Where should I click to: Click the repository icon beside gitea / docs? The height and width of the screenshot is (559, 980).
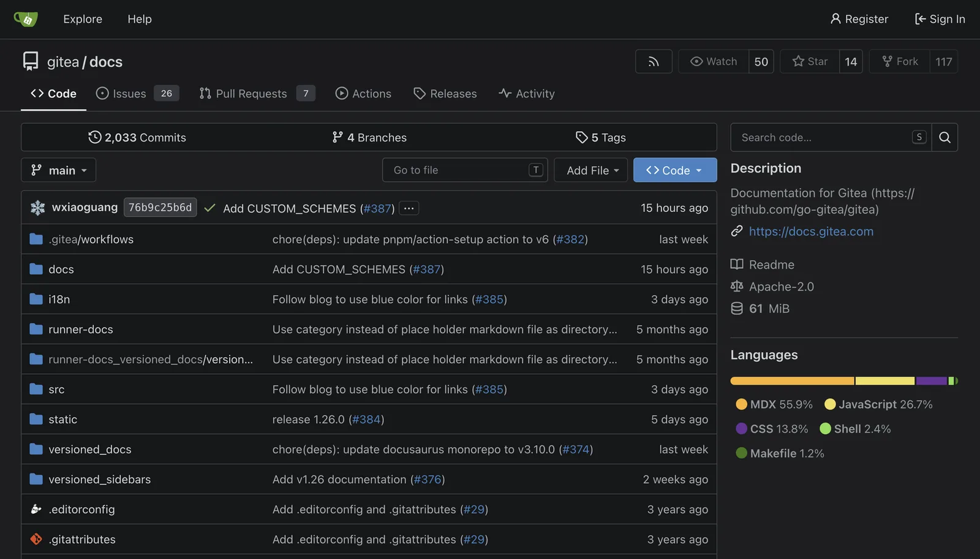pyautogui.click(x=31, y=61)
